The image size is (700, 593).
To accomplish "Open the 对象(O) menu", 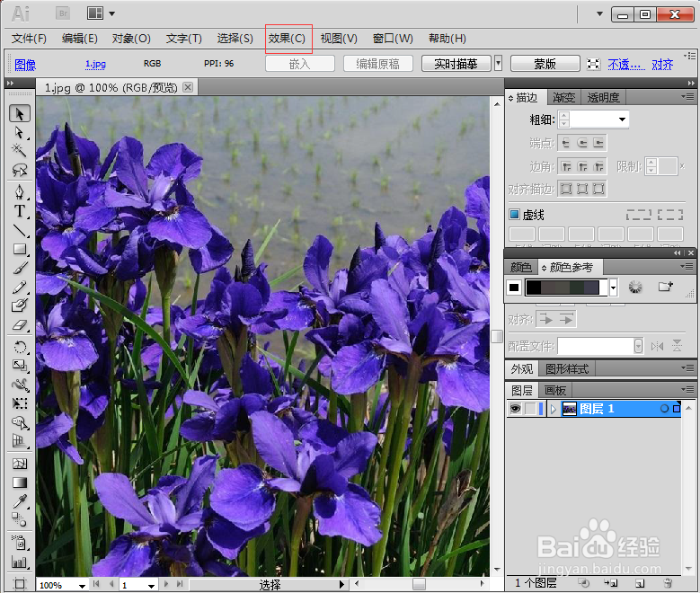I will point(131,39).
